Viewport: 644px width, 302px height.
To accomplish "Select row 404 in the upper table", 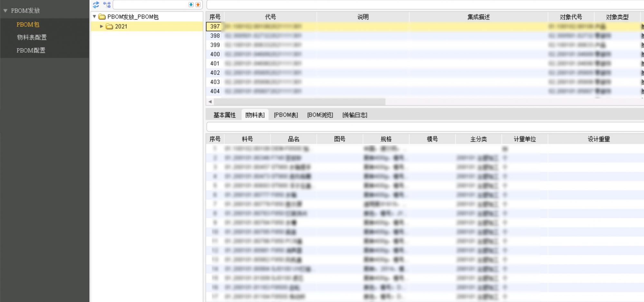I will 425,91.
